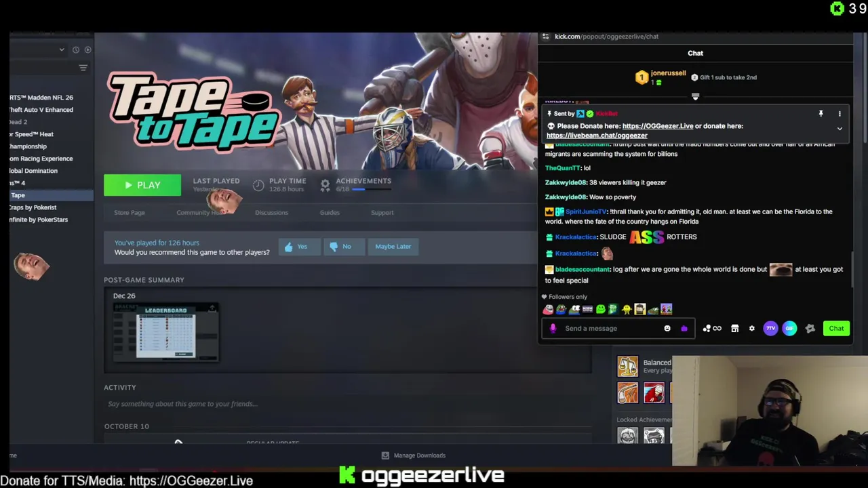Select the 'Speed™ Heat' library entry
This screenshot has width=868, height=488.
click(32, 134)
